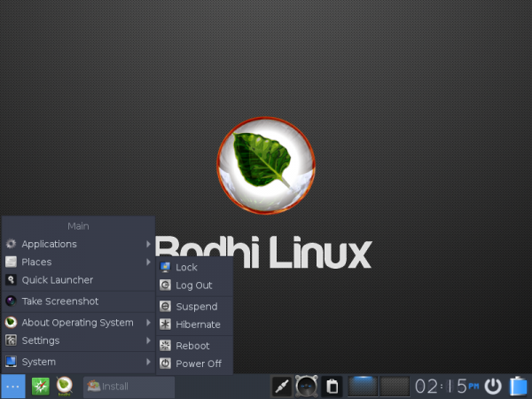Expand the Settings submenu arrow

coord(148,340)
